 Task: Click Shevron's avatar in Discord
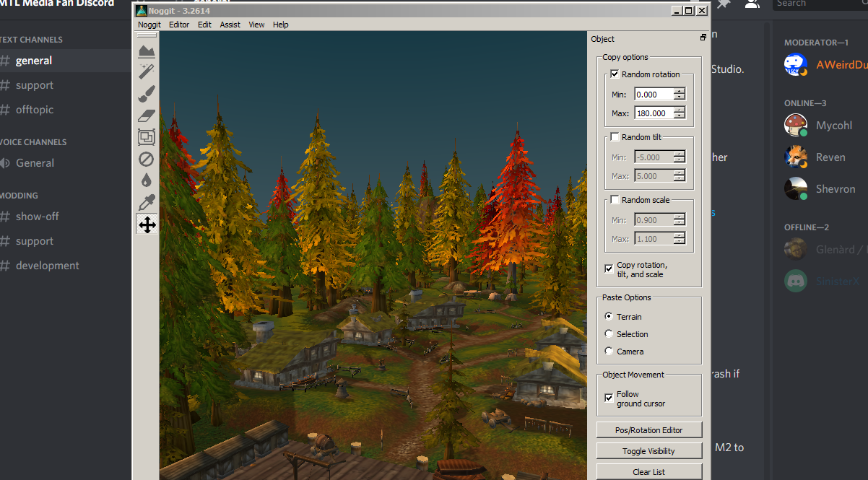[x=796, y=188]
